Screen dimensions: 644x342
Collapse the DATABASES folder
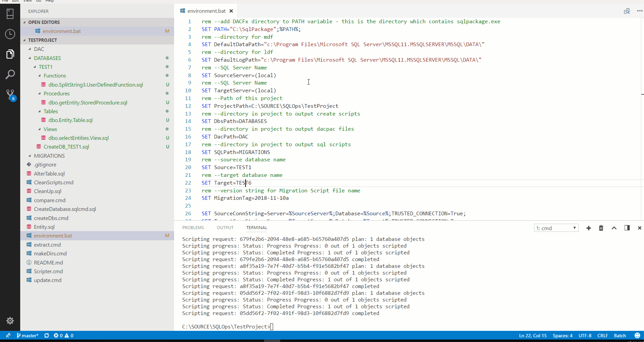point(97,58)
